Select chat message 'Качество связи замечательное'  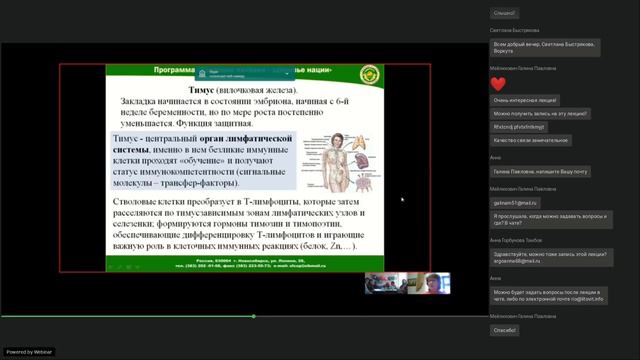coord(531,140)
